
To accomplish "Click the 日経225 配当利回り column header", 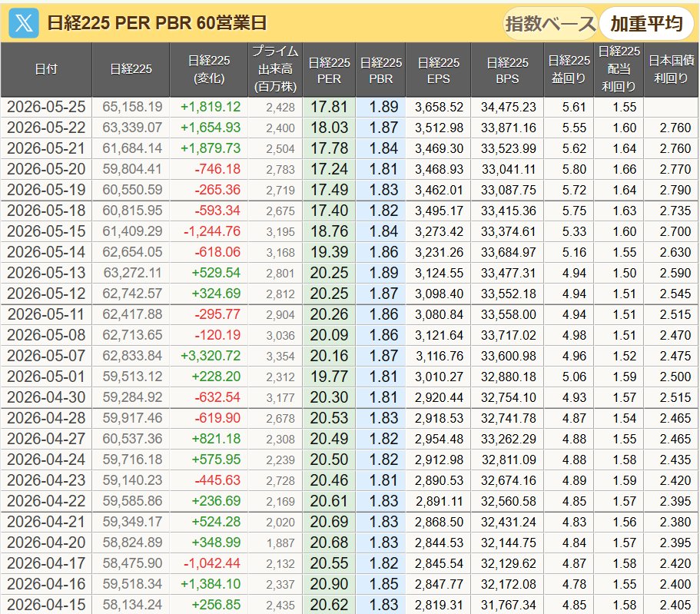I will click(619, 69).
